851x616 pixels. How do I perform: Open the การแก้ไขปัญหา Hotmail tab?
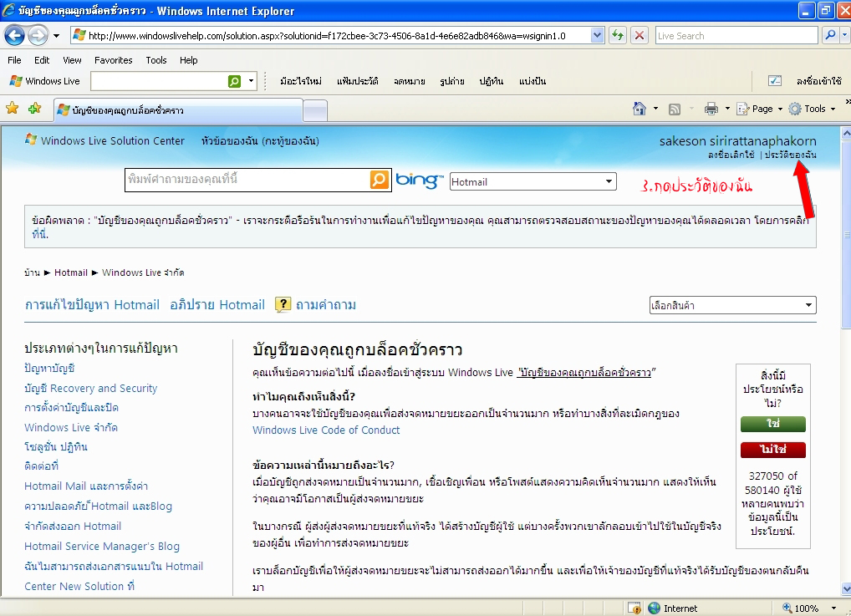(92, 305)
